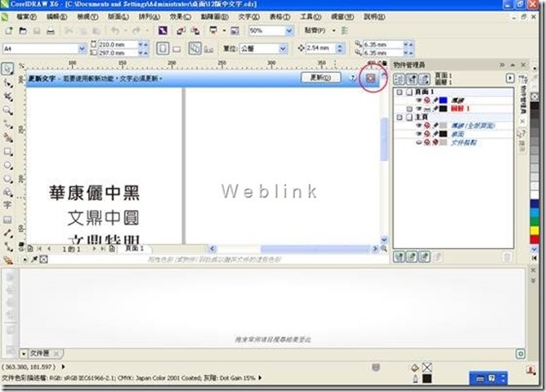Click the Application Launcher icon
The width and height of the screenshot is (546, 392).
(213, 30)
